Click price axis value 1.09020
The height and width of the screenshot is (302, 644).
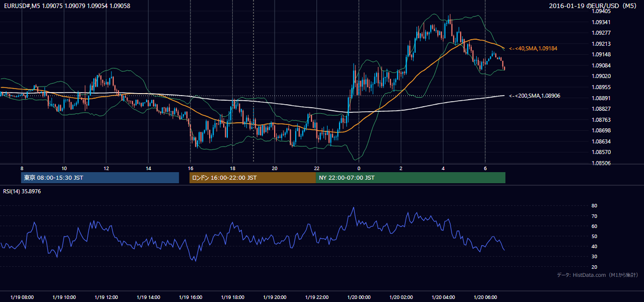602,76
